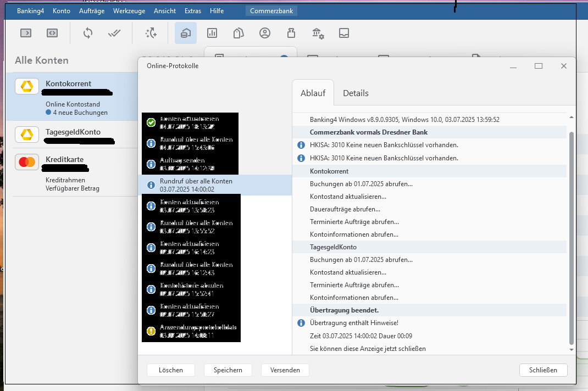Open the user profile circle icon

[x=265, y=33]
